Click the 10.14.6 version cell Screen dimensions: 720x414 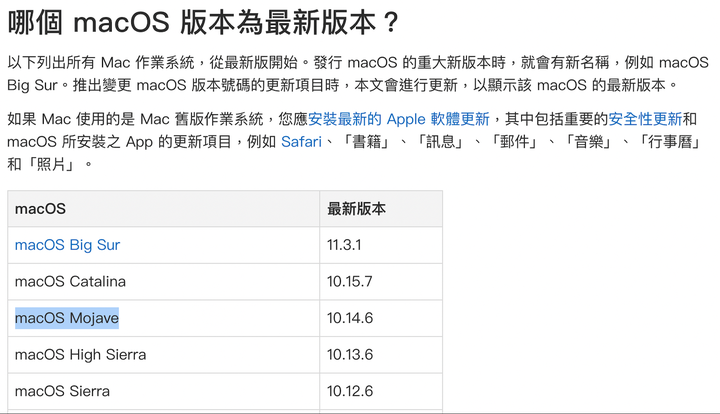[x=381, y=318]
